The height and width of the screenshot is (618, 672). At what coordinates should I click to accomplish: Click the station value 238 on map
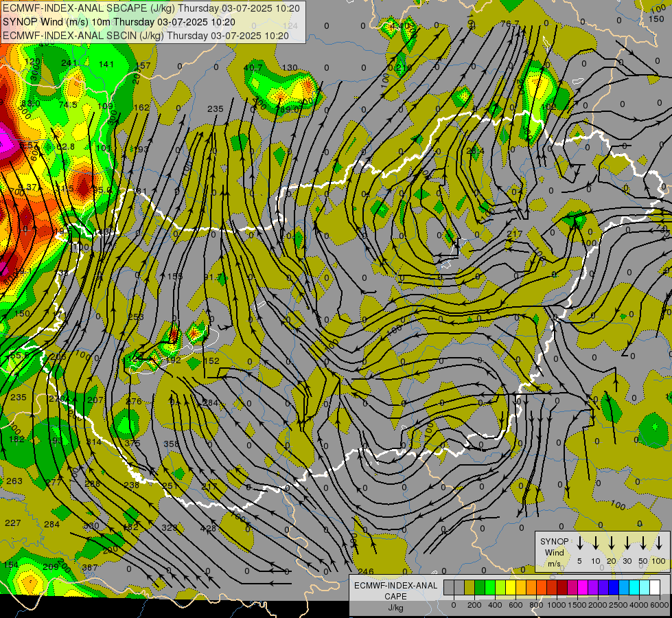(x=131, y=485)
